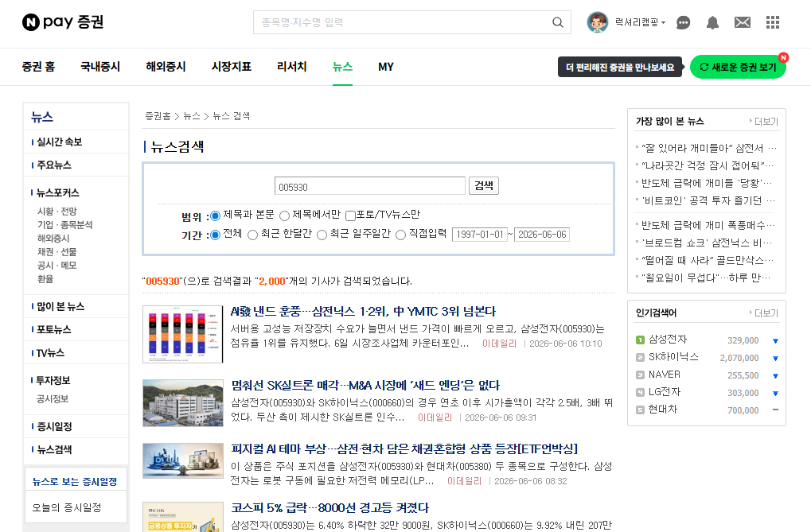
Task: Open popular news '비트코인' 공격 투자
Action: 708,200
